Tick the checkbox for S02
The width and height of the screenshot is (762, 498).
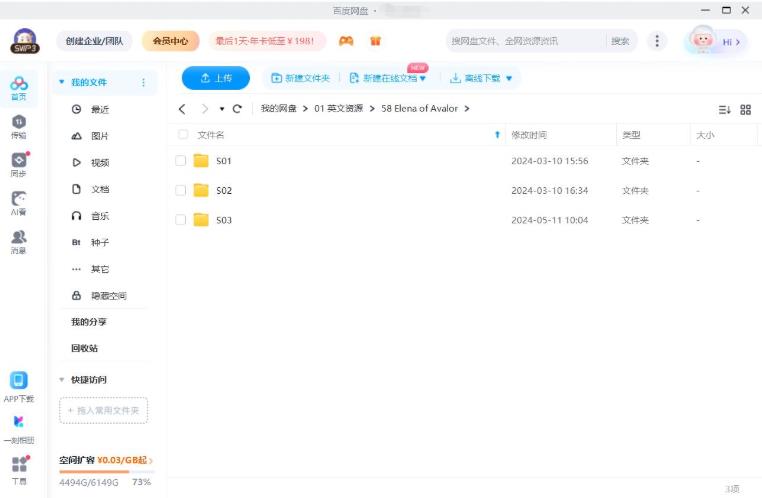pyautogui.click(x=180, y=190)
